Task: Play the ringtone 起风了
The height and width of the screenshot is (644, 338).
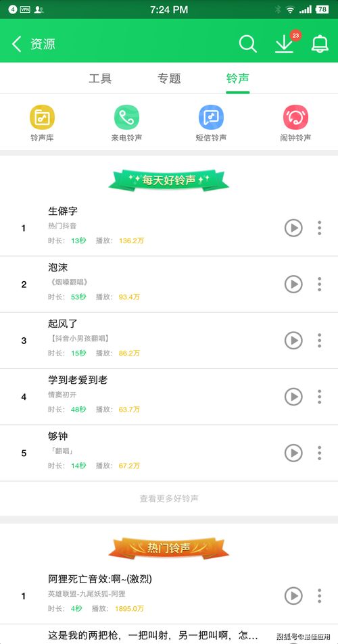Action: [293, 341]
